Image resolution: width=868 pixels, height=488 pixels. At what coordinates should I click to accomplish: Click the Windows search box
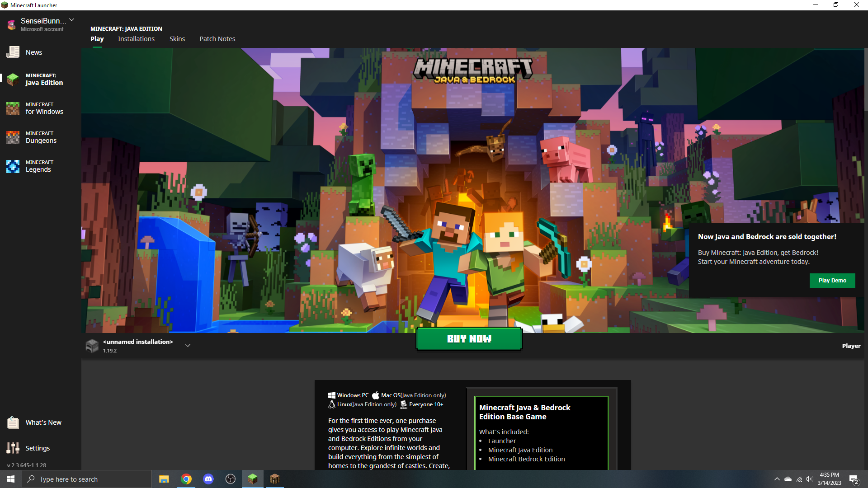click(87, 479)
